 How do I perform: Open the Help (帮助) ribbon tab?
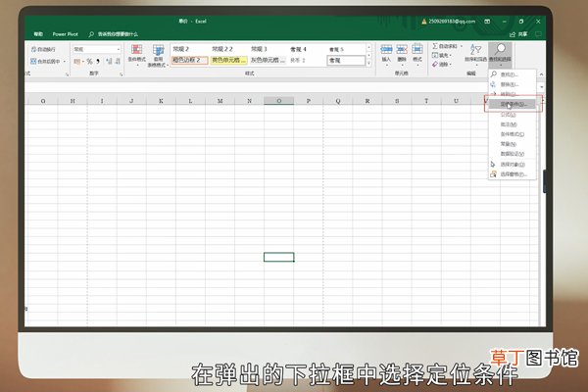[38, 34]
